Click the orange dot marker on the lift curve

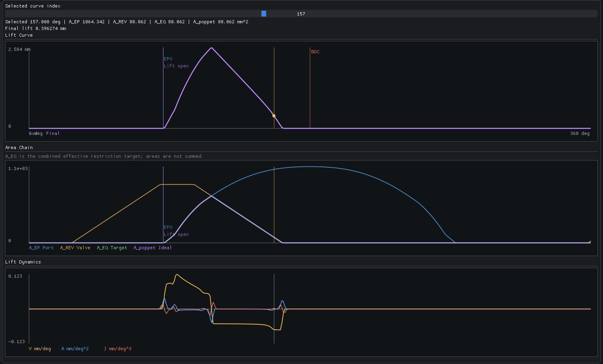pos(274,116)
